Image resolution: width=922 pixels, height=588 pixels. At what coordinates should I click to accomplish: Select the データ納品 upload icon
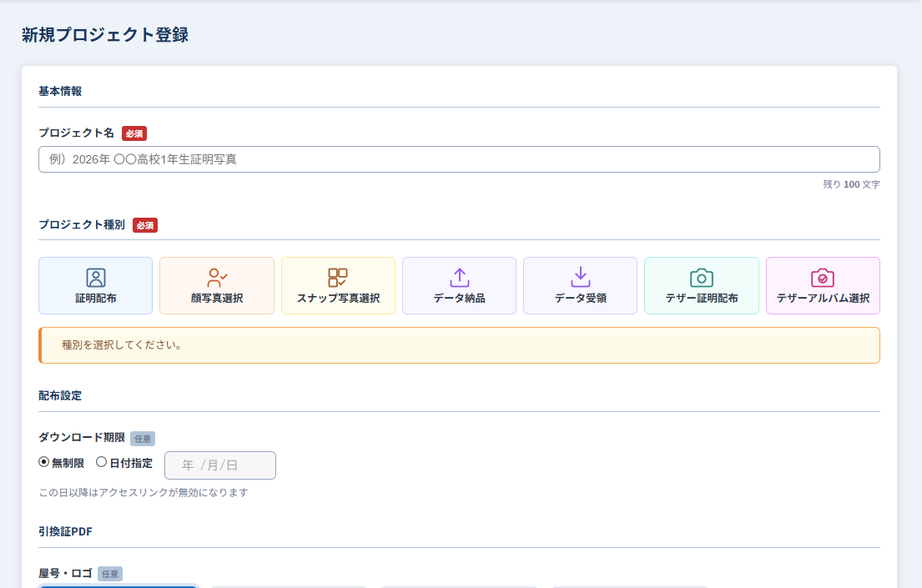[459, 278]
